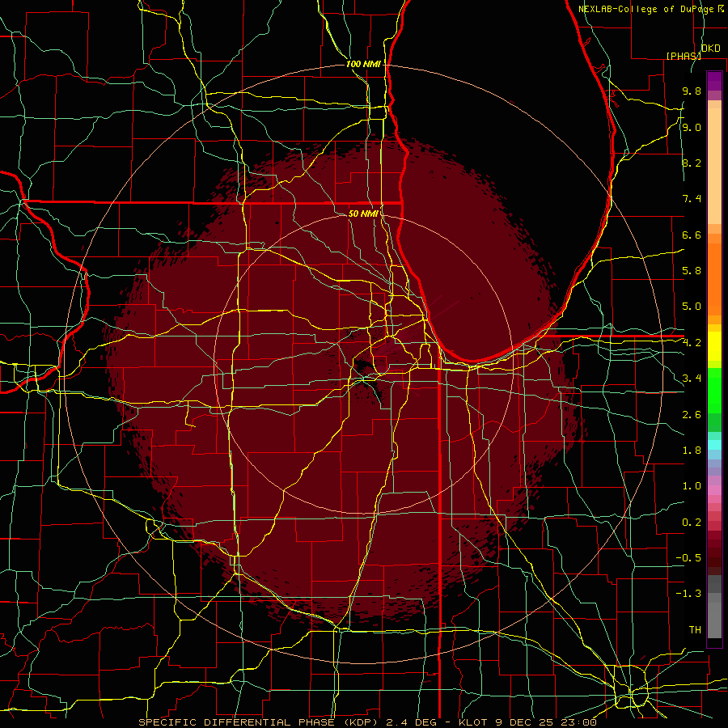Screen dimensions: 728x728
Task: Click the 4.2 scale value
Action: (x=692, y=343)
